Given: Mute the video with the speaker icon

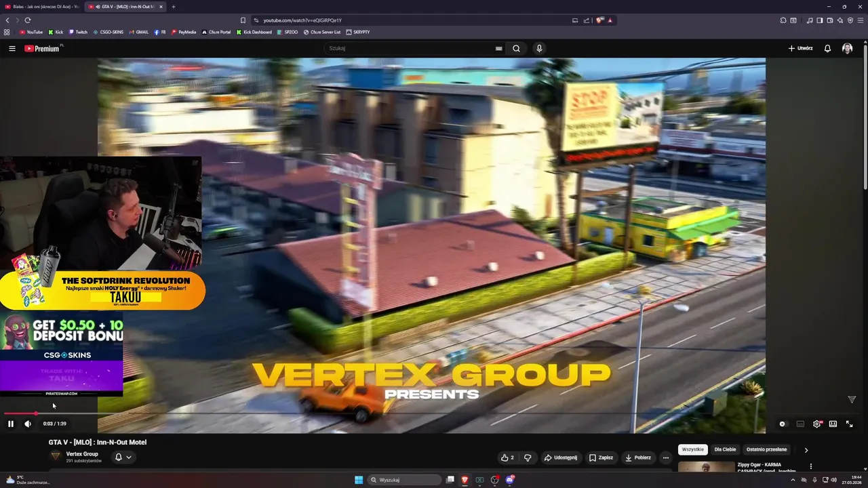Looking at the screenshot, I should (28, 424).
